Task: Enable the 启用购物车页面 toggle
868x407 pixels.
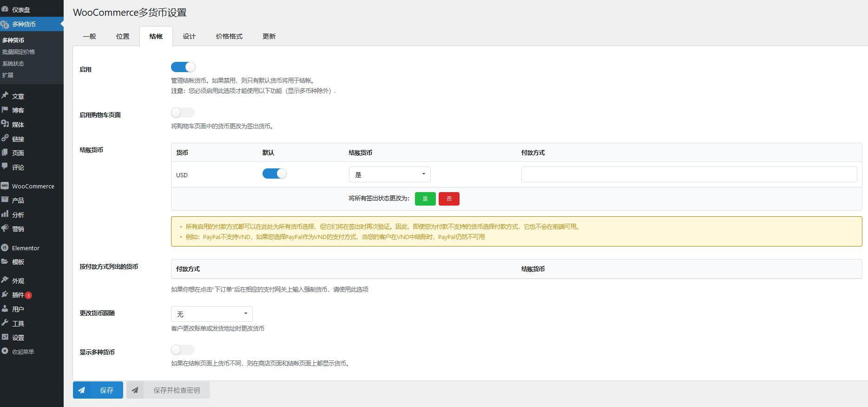Action: tap(183, 113)
